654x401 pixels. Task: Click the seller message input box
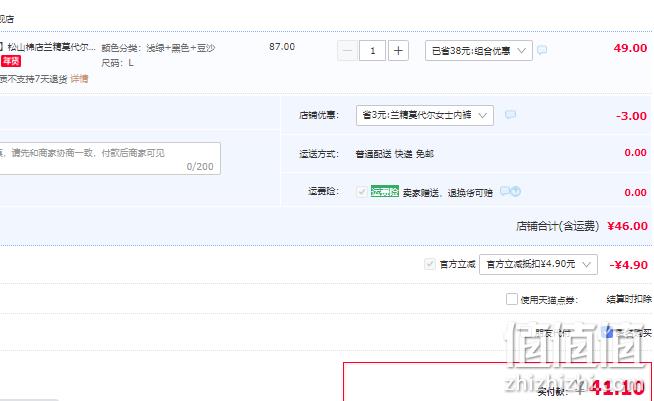pos(110,159)
